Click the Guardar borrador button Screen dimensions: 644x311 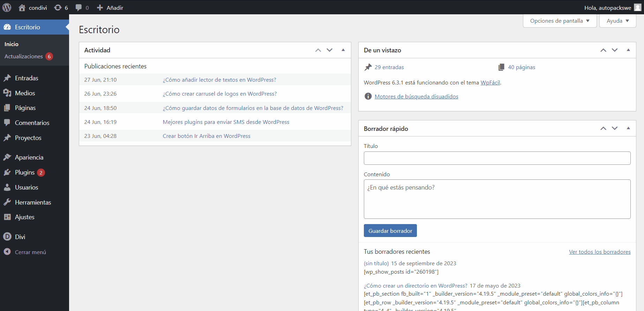pos(390,231)
